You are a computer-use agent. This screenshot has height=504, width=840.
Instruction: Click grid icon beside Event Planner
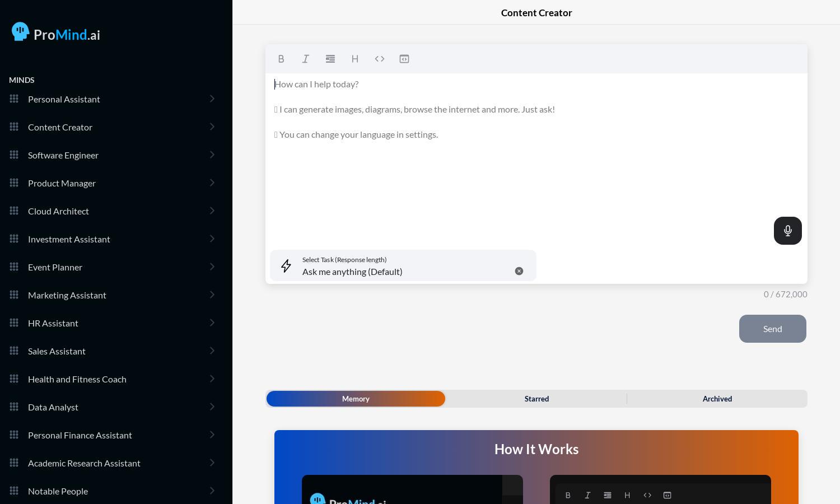tap(14, 267)
